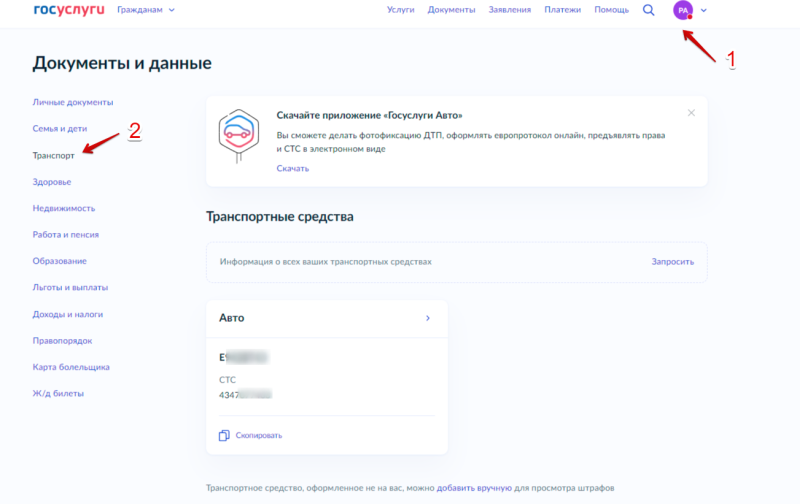The height and width of the screenshot is (504, 800).
Task: Click the PA profile avatar
Action: tap(683, 10)
